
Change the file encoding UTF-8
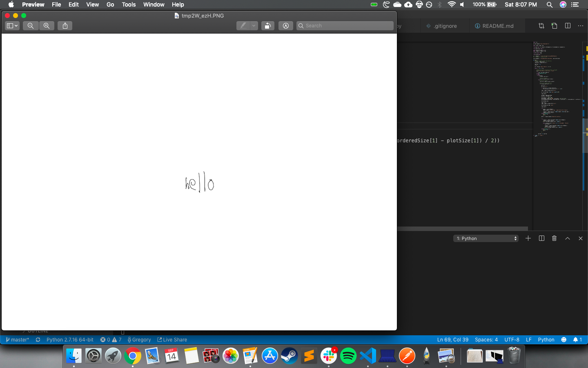click(512, 340)
